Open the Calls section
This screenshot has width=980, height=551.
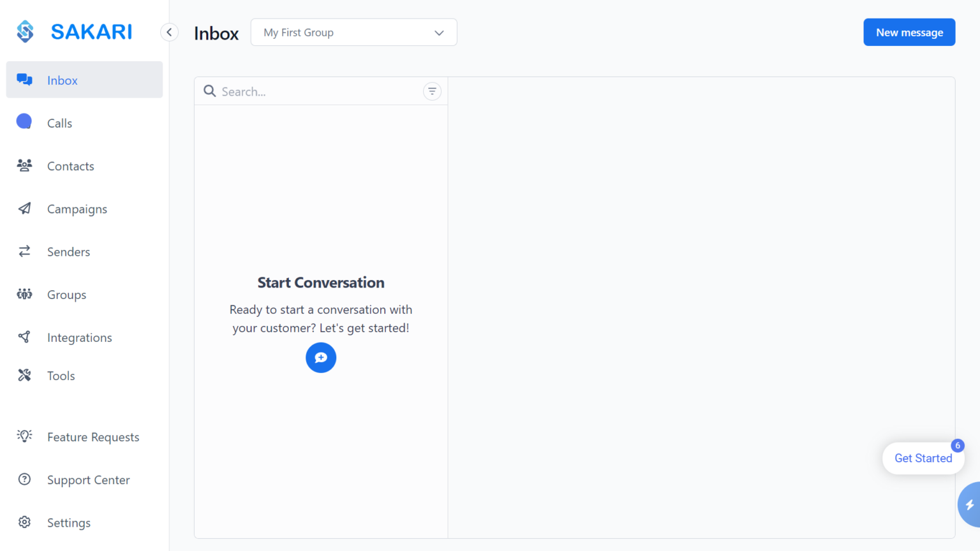[x=59, y=123]
